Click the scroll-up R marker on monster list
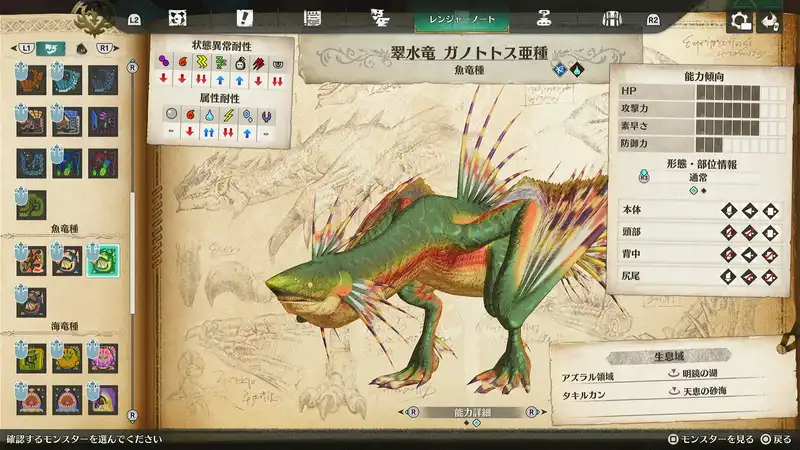The height and width of the screenshot is (450, 800). tap(133, 67)
